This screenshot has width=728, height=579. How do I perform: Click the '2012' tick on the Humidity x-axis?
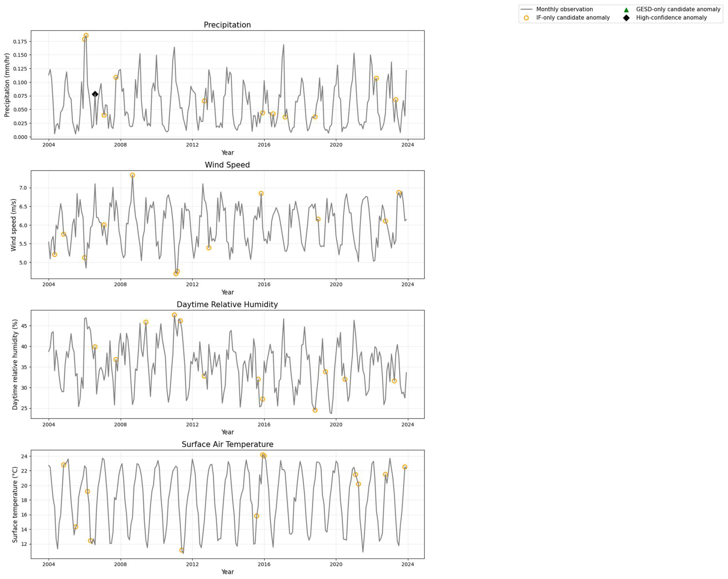(192, 424)
